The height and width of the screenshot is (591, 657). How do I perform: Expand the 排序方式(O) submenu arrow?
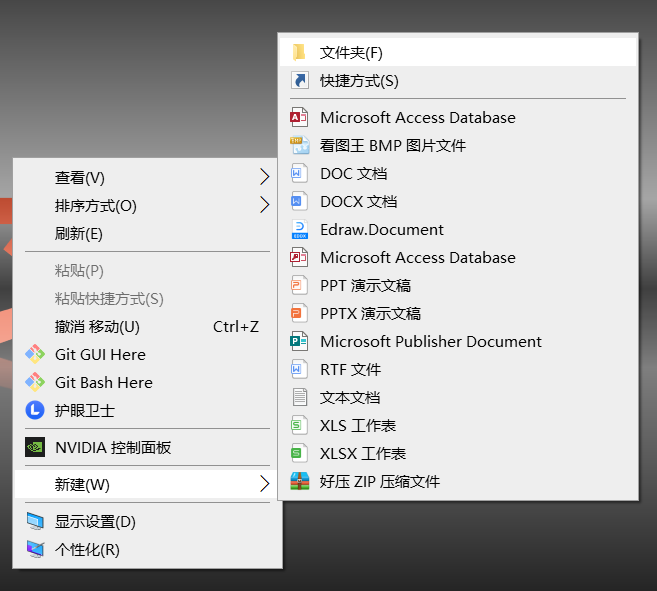(264, 206)
